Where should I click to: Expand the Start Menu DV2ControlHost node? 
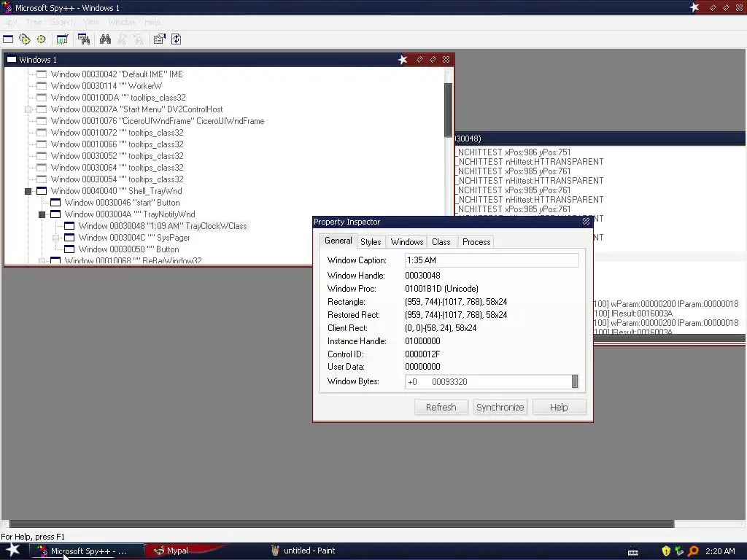28,109
